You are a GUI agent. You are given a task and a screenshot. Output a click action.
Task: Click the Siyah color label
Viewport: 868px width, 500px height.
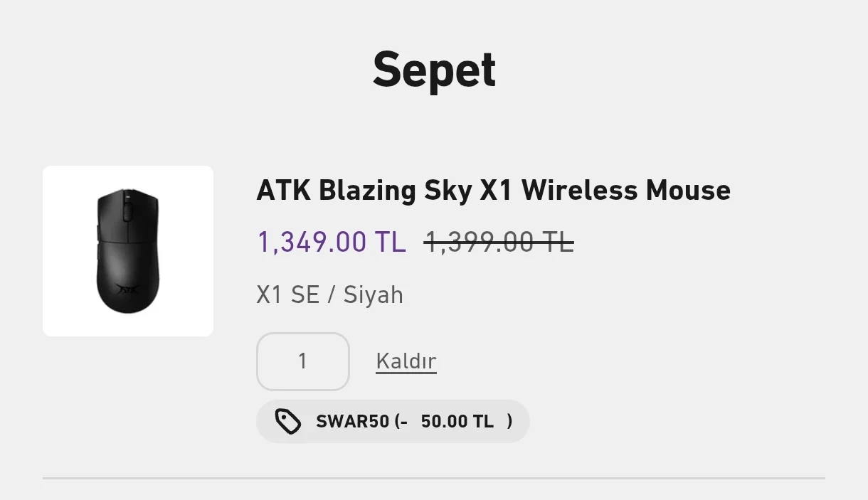point(373,294)
